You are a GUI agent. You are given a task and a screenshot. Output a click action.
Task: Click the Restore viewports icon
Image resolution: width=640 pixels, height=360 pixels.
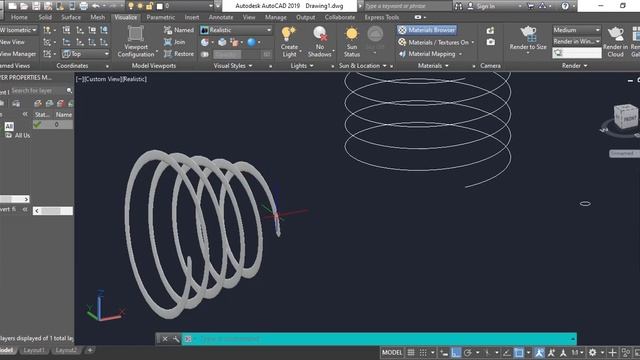tap(168, 54)
